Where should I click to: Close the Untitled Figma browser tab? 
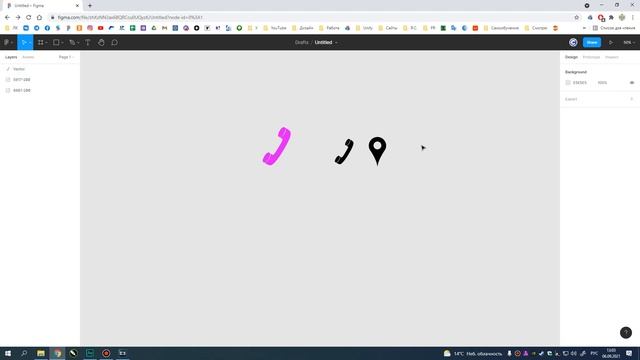(x=77, y=6)
